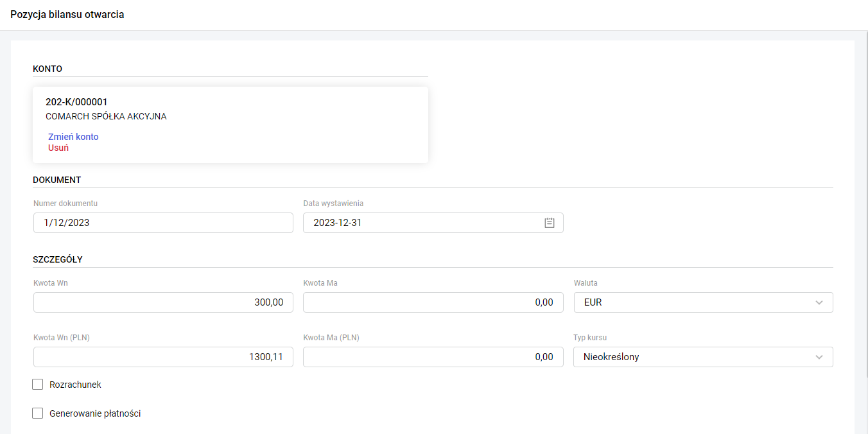Expand the Typ kursu dropdown showing Nieokreślony
The image size is (868, 434).
tap(693, 357)
